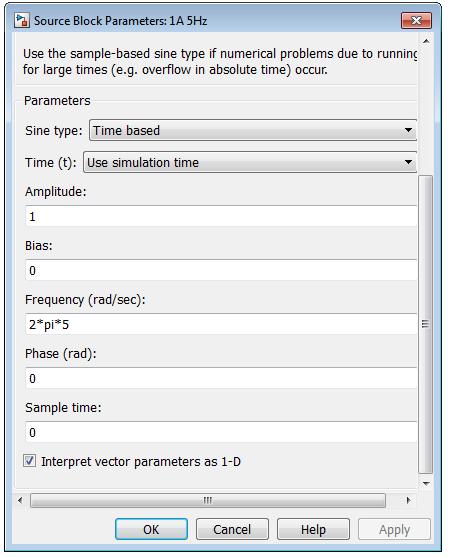Toggle Interpret vector parameters as 1-D checkbox
This screenshot has width=449, height=557.
(x=29, y=461)
